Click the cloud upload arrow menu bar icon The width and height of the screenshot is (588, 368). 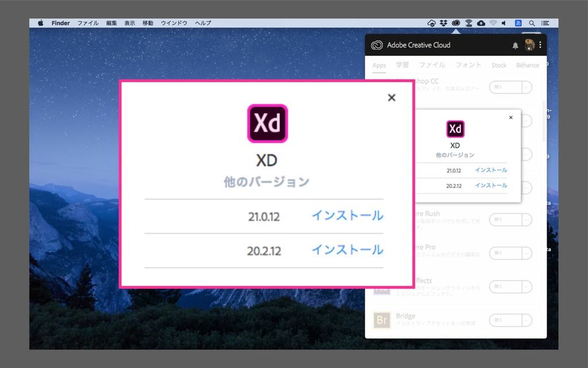tap(481, 23)
